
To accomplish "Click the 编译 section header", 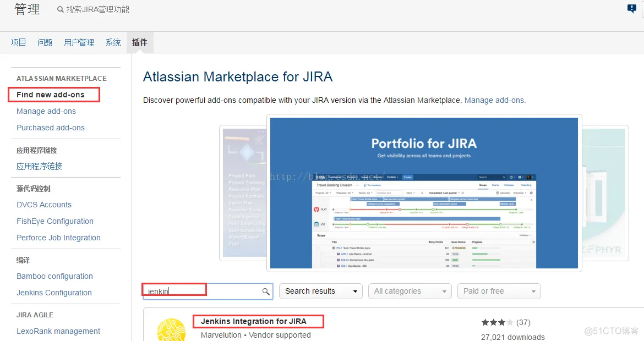I will pyautogui.click(x=23, y=260).
